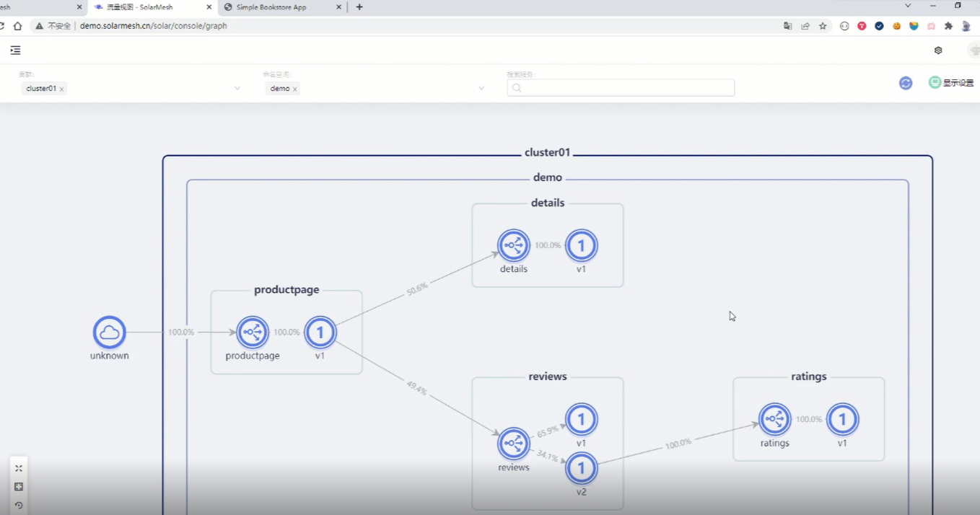Screen dimensions: 980x515
Task: Select the ratings service node icon
Action: click(x=774, y=419)
